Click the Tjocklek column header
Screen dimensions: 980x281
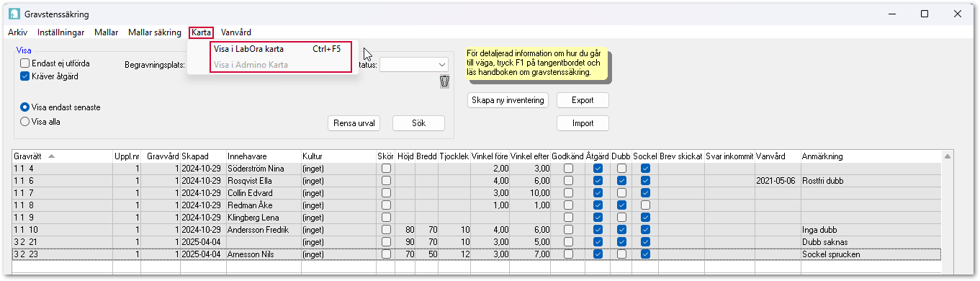tap(454, 156)
